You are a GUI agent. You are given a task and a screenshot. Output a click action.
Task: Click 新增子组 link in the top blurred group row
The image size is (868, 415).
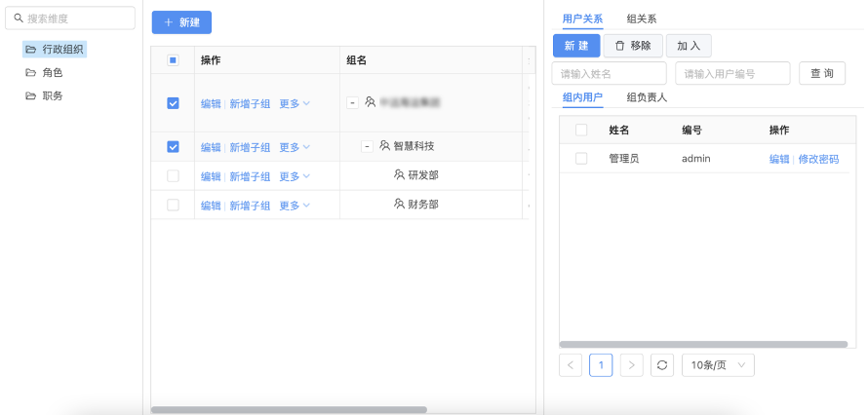[x=250, y=103]
